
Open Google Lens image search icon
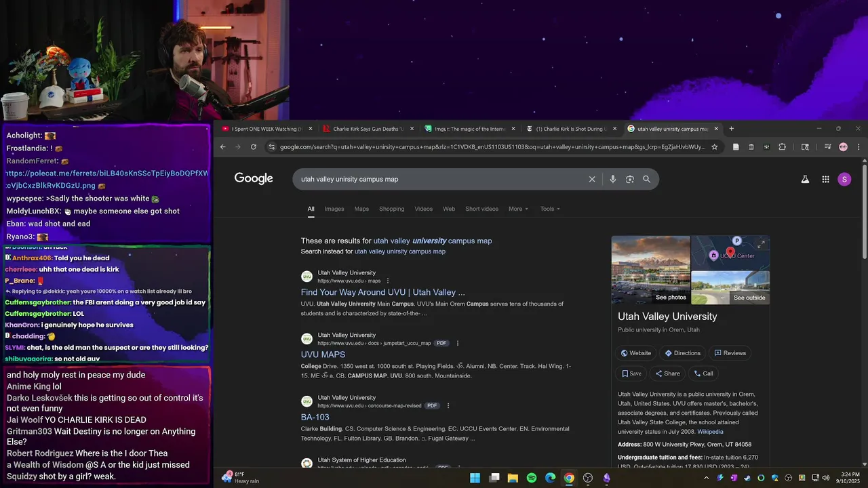[630, 179]
